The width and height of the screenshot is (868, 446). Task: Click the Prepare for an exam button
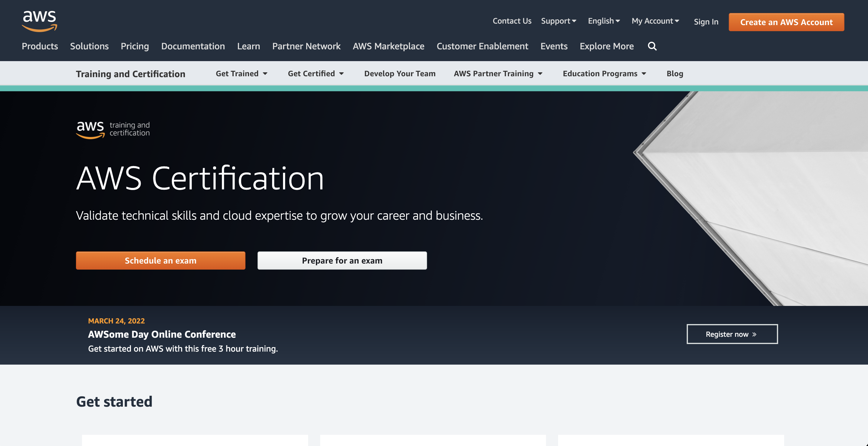(342, 260)
